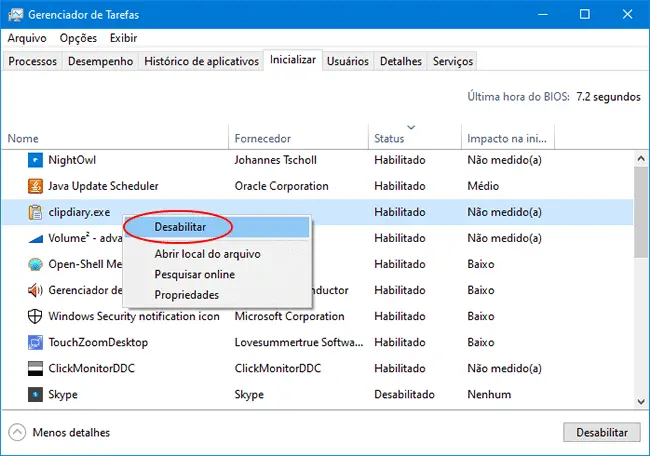Screen dimensions: 650x456
Task: Click the Nenhum impact value
Action: [489, 395]
